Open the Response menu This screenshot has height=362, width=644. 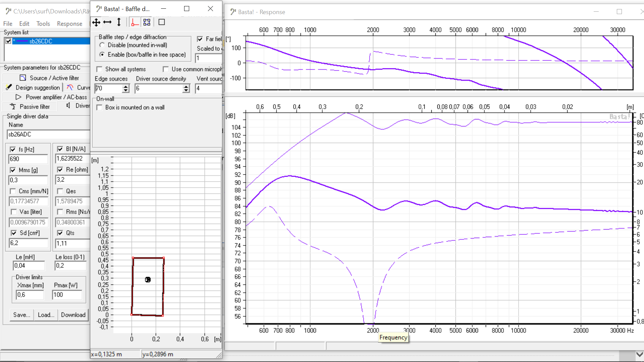[x=69, y=24]
